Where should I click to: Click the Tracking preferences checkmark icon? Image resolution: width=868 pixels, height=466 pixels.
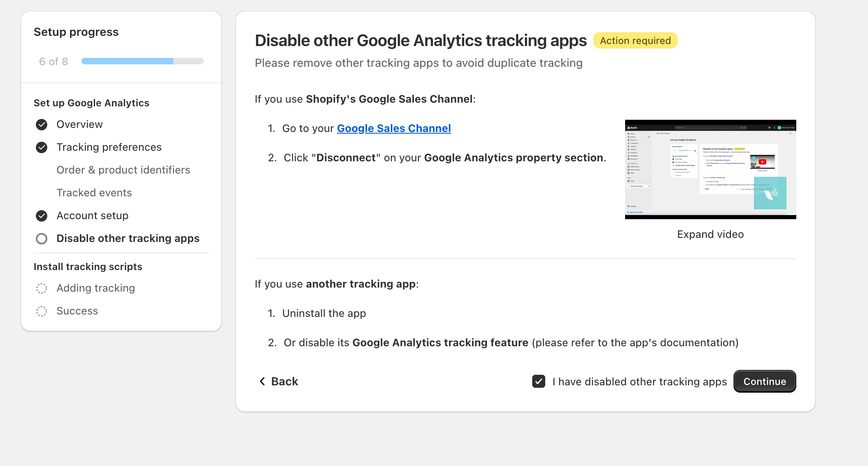tap(42, 147)
